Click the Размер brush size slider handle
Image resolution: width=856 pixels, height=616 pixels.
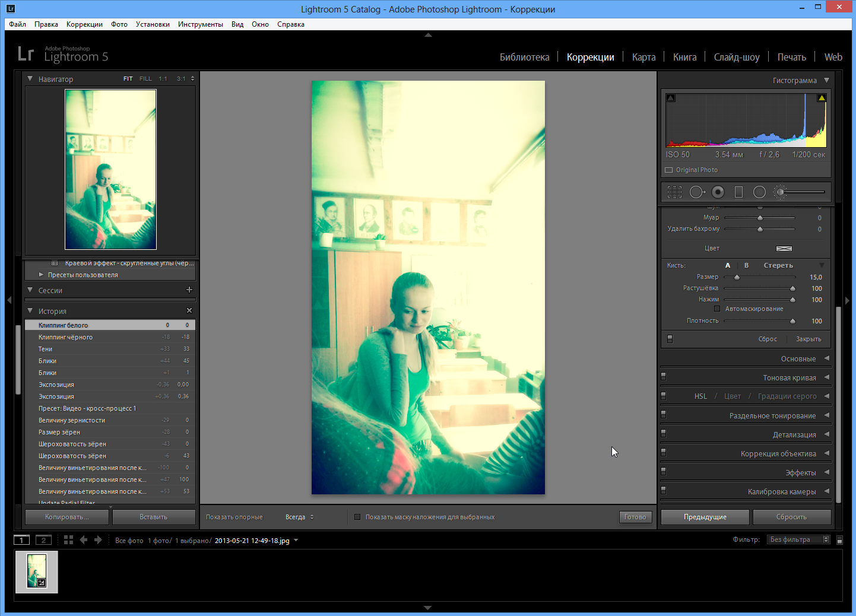pyautogui.click(x=737, y=277)
